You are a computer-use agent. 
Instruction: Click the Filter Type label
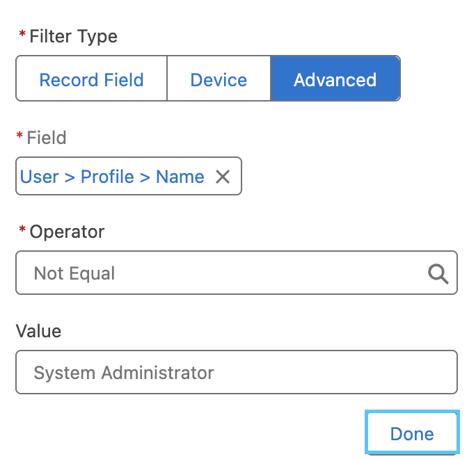[73, 36]
